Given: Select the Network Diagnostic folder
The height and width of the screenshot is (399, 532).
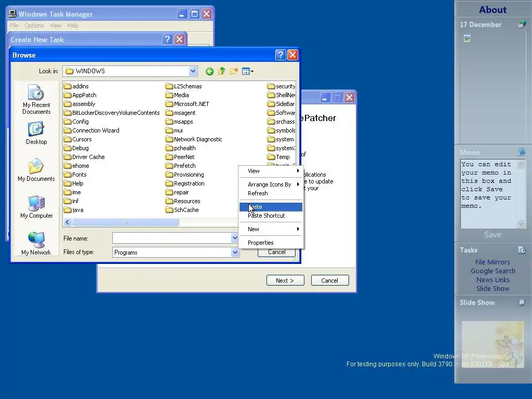Looking at the screenshot, I should 194,139.
